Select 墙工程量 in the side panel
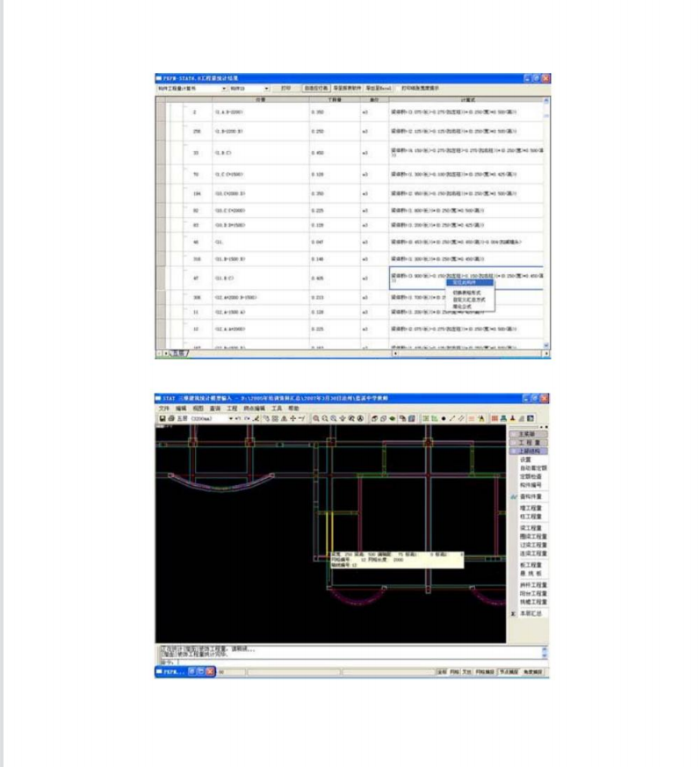 click(530, 508)
